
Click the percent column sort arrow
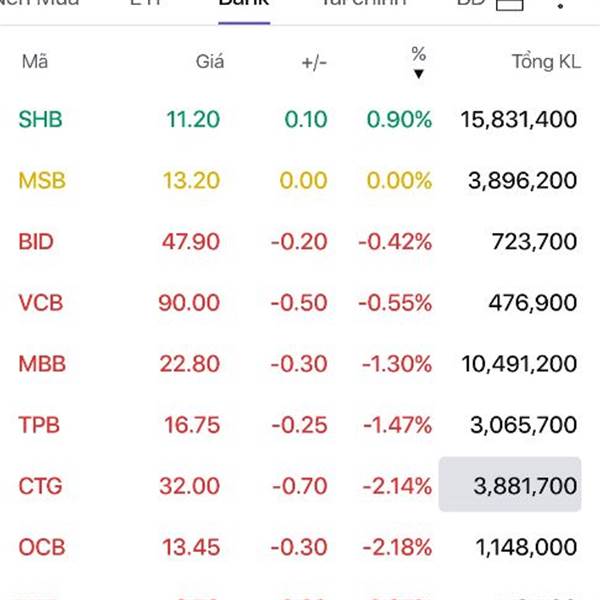click(x=419, y=74)
